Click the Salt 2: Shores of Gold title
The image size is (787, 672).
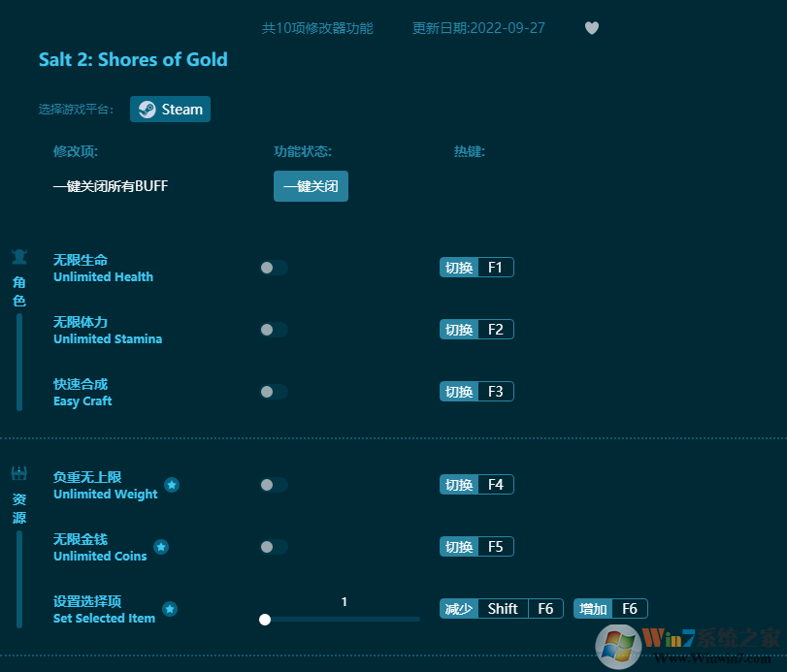point(134,60)
